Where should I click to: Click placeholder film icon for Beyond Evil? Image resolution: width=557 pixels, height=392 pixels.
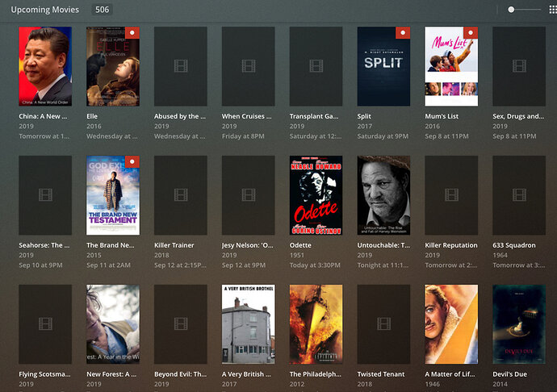(181, 323)
